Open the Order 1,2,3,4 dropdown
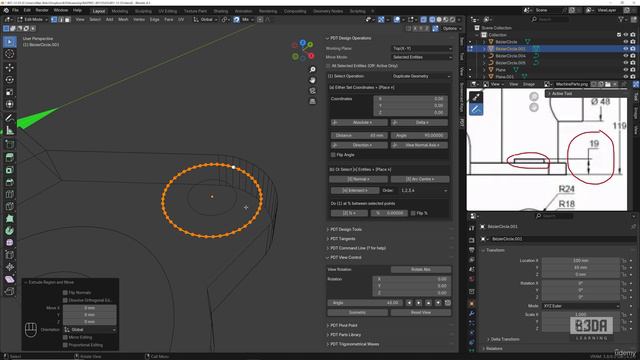The height and width of the screenshot is (360, 640). point(424,190)
